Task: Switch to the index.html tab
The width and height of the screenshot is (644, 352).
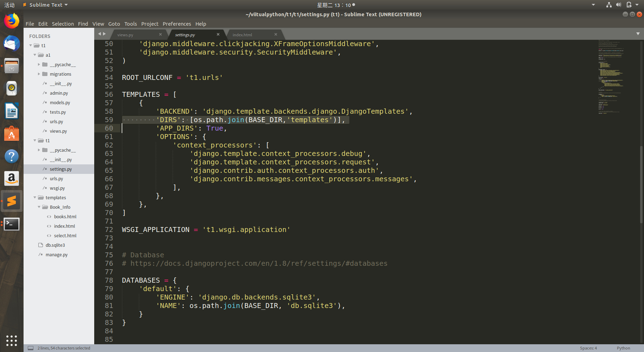Action: [x=242, y=35]
